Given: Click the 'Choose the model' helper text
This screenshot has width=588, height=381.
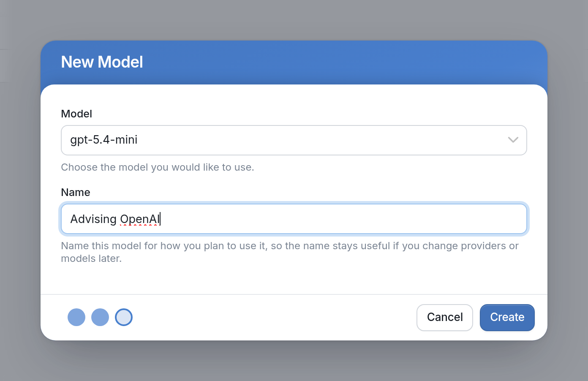Looking at the screenshot, I should pyautogui.click(x=158, y=167).
